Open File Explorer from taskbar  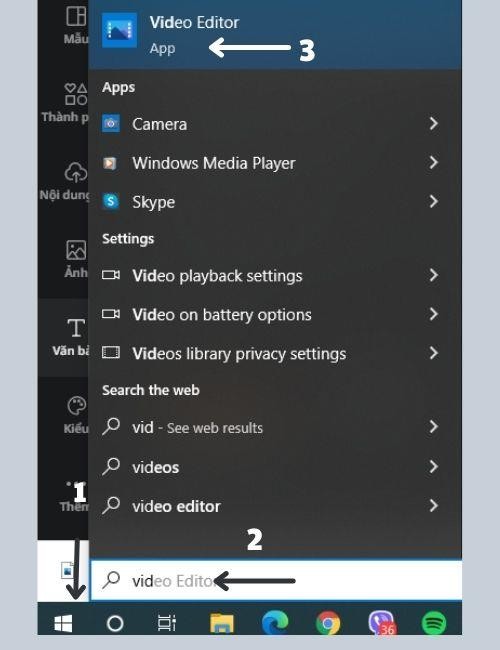222,623
